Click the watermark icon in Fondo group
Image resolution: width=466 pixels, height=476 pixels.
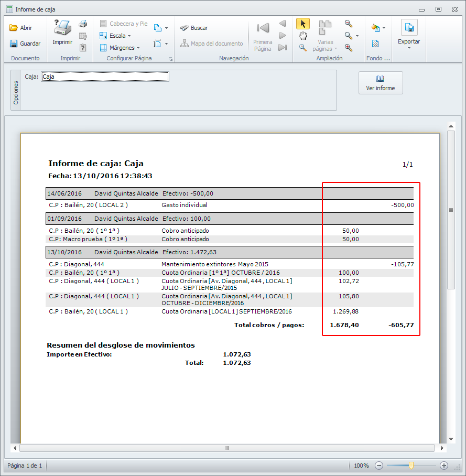(375, 44)
